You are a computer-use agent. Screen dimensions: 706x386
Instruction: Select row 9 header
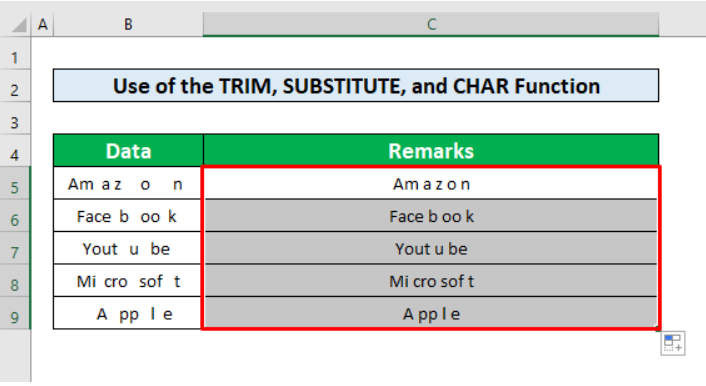coord(15,317)
